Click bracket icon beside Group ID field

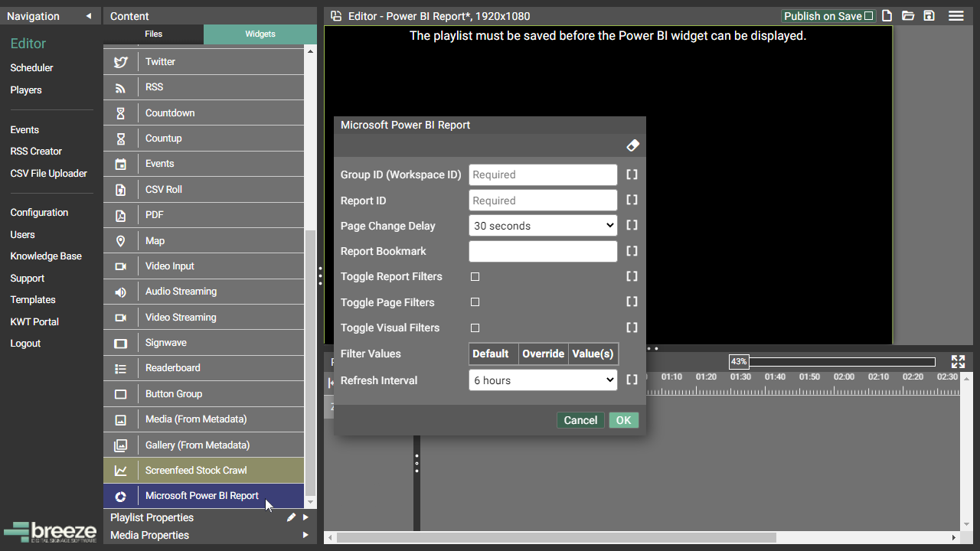point(632,174)
